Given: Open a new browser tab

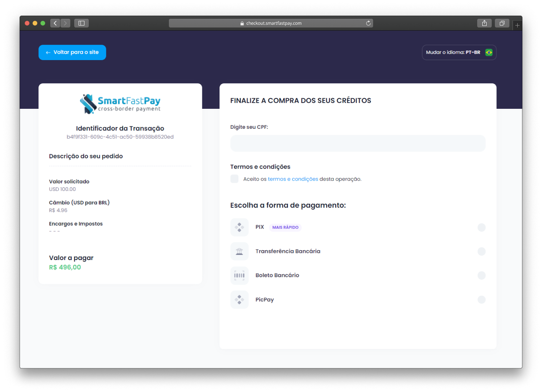Looking at the screenshot, I should click(x=517, y=25).
